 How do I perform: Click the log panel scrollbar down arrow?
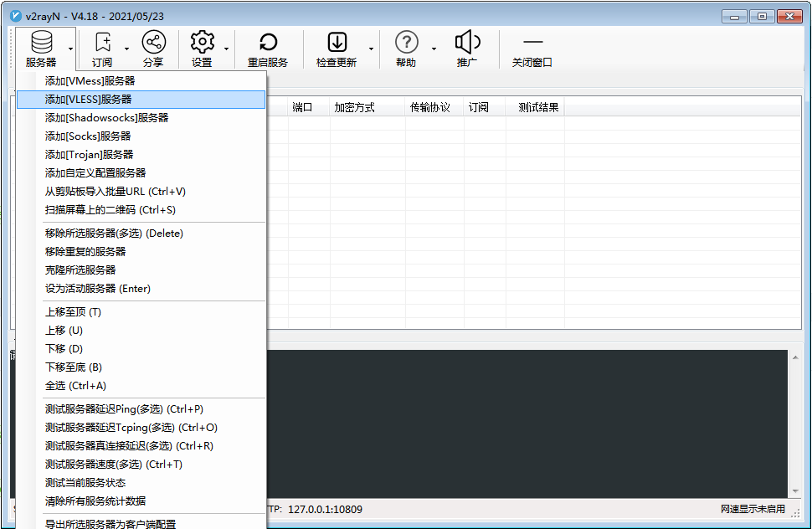[795, 491]
